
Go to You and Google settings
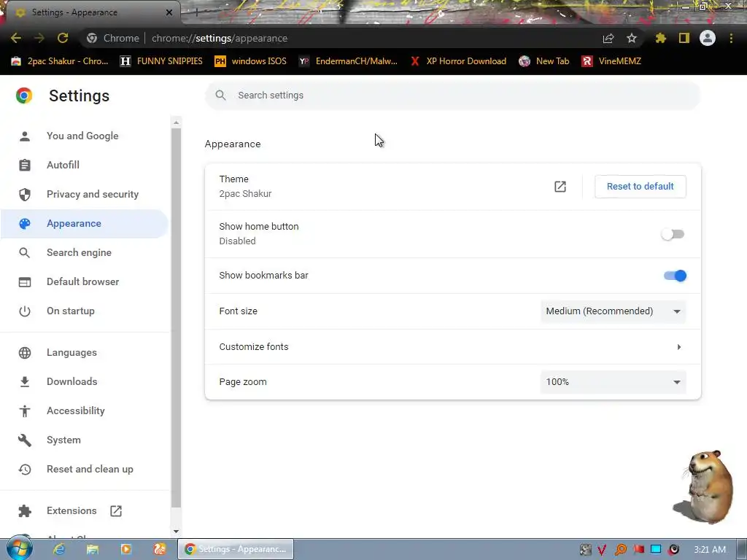tap(84, 136)
